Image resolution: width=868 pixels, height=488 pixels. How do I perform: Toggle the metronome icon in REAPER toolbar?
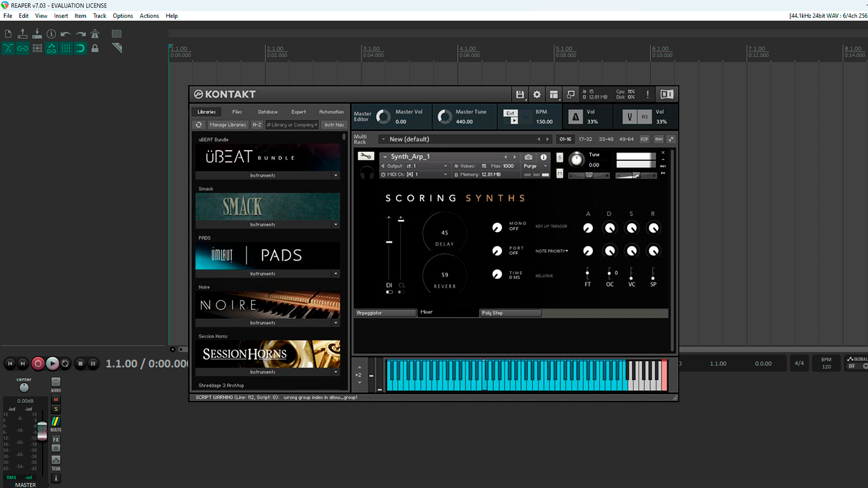click(x=95, y=34)
